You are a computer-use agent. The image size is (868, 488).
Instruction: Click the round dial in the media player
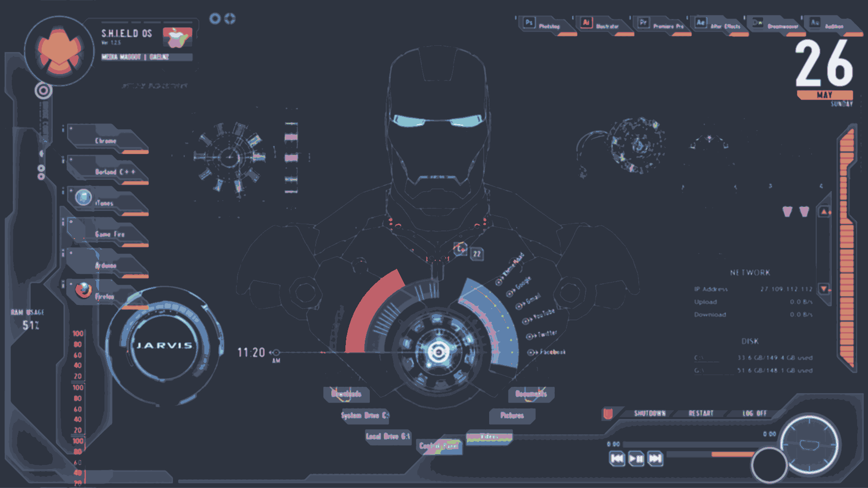pyautogui.click(x=810, y=444)
